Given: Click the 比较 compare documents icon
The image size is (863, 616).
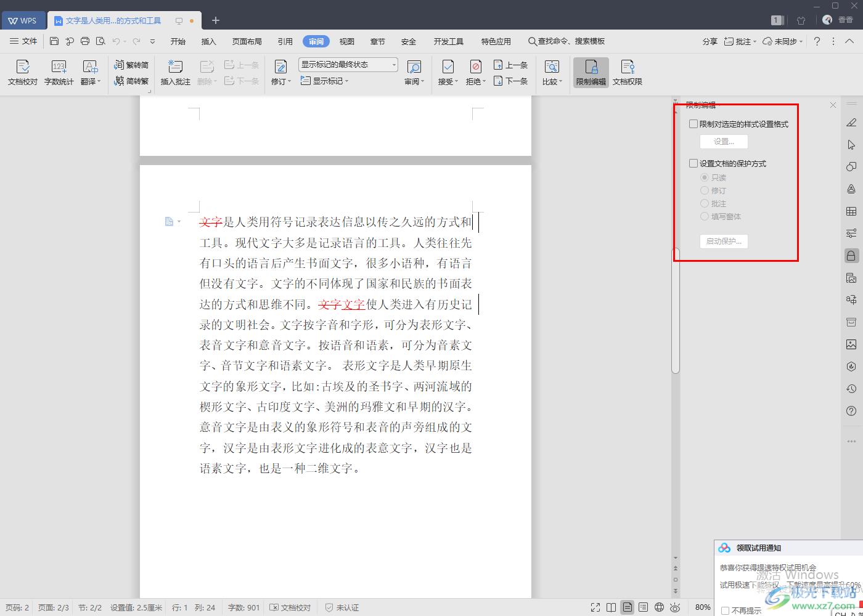Looking at the screenshot, I should pos(552,67).
